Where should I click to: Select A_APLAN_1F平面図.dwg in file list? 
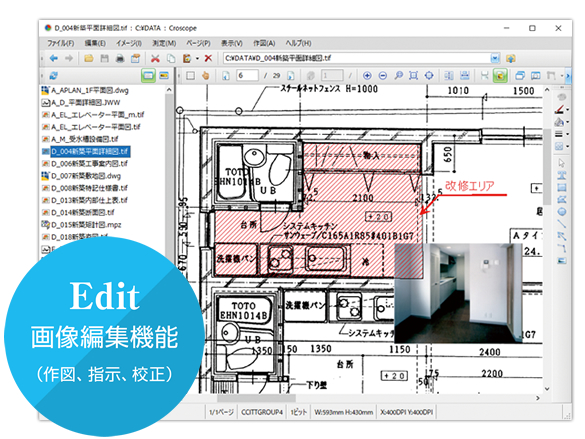pyautogui.click(x=85, y=90)
